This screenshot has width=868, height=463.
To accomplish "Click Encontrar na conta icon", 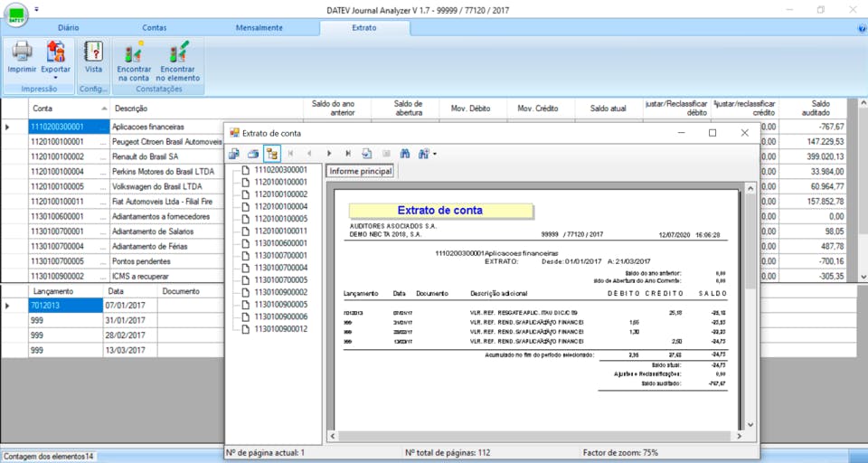I will point(134,52).
